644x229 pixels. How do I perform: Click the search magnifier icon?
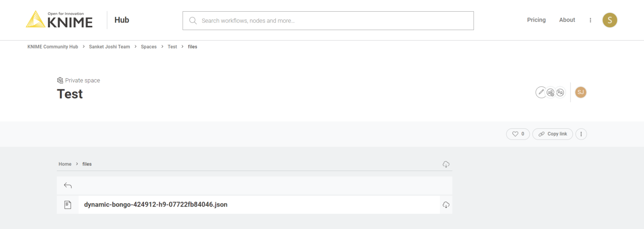(193, 21)
